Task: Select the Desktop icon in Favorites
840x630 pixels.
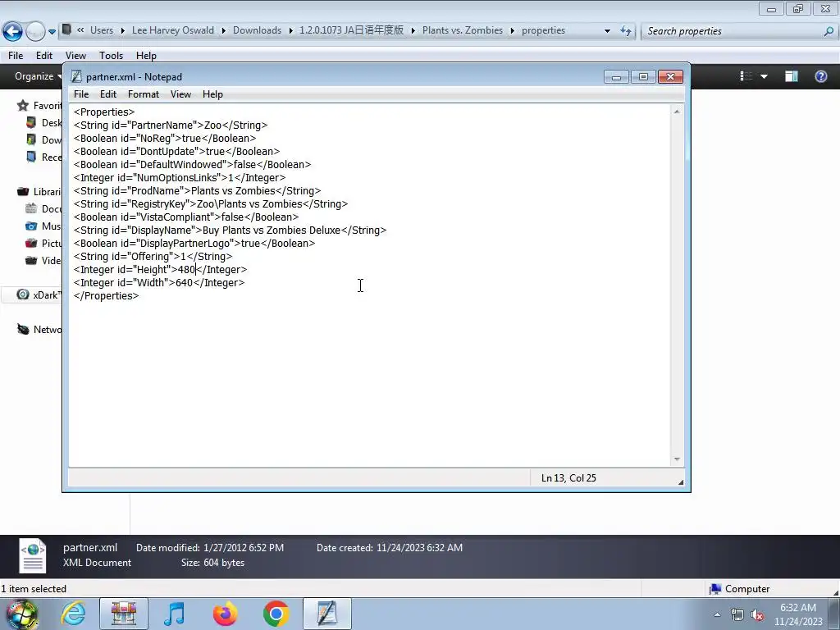Action: click(31, 123)
